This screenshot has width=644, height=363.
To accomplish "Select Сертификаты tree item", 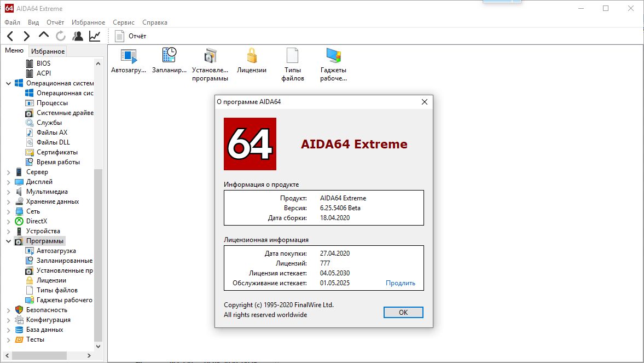I will pos(51,152).
